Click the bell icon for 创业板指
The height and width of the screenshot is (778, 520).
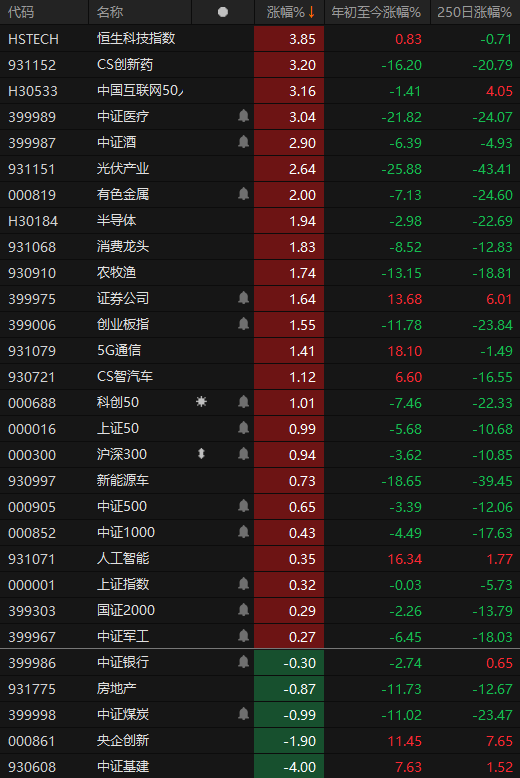point(243,324)
